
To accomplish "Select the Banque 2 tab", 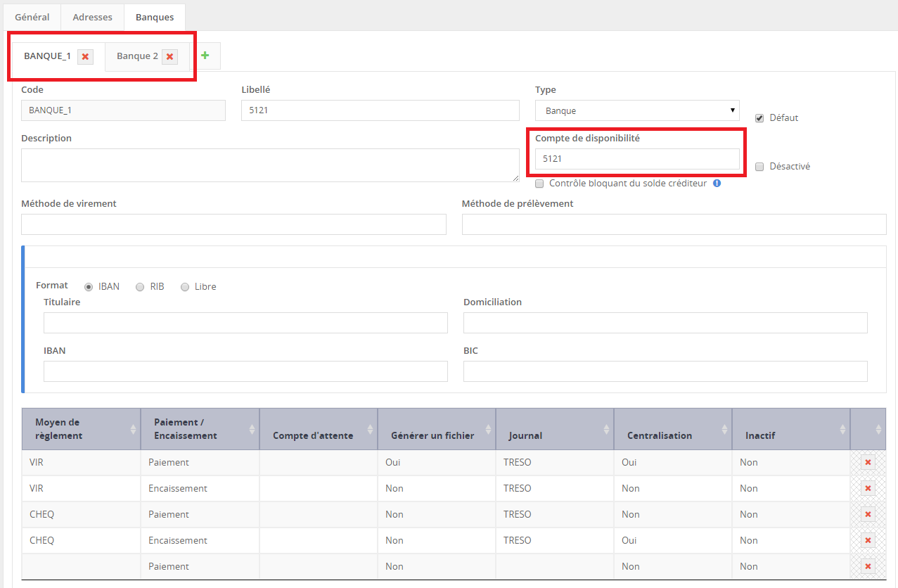I will pos(137,56).
